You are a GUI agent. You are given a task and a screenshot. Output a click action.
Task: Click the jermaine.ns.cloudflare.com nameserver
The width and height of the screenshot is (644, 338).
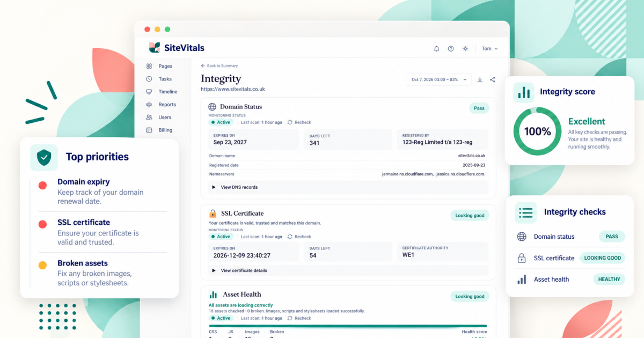click(x=407, y=174)
